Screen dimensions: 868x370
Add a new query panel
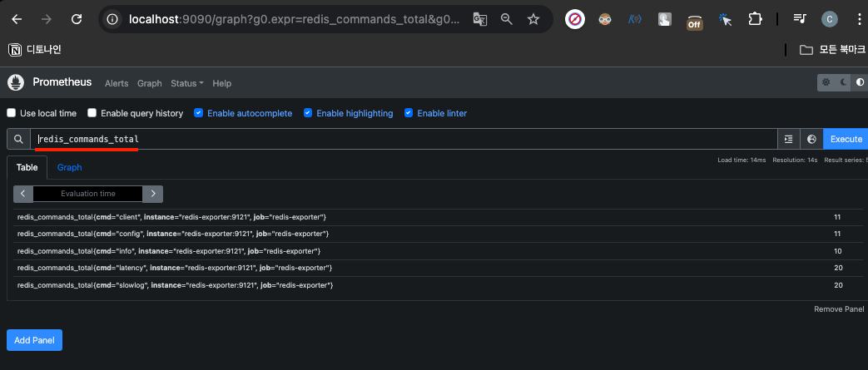34,340
